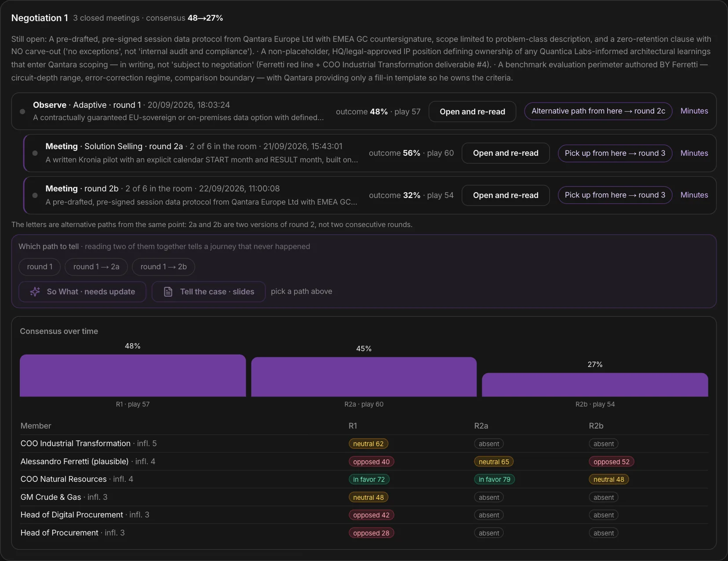728x561 pixels.
Task: Click the status dot beside Meeting round 2a
Action: 35,153
